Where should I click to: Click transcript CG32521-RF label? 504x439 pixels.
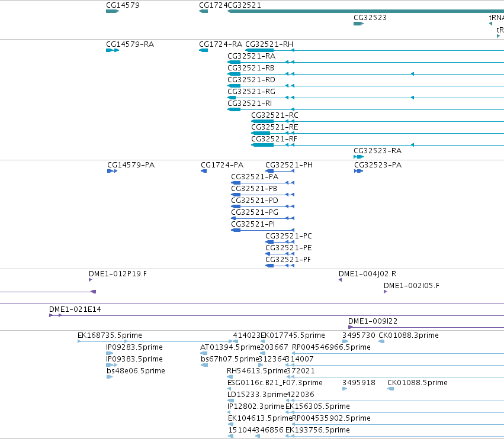(x=274, y=139)
